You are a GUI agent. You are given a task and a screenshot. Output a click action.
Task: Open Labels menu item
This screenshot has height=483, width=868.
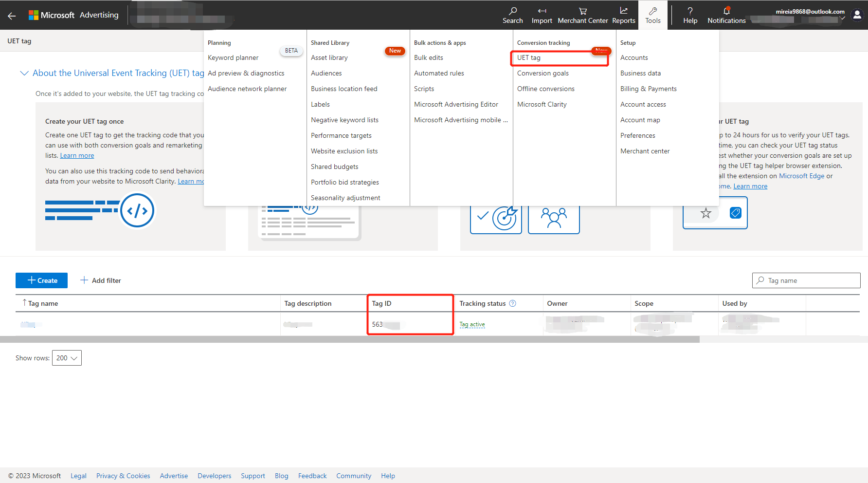pos(320,104)
